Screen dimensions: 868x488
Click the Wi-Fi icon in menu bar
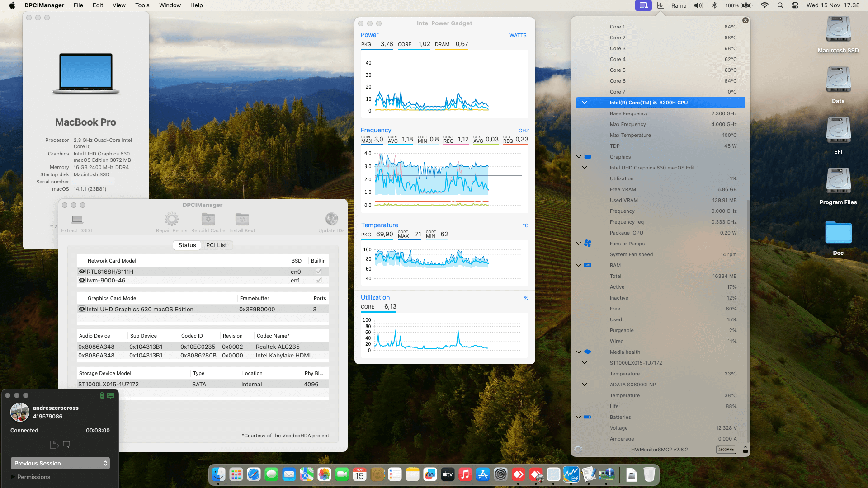pyautogui.click(x=764, y=5)
